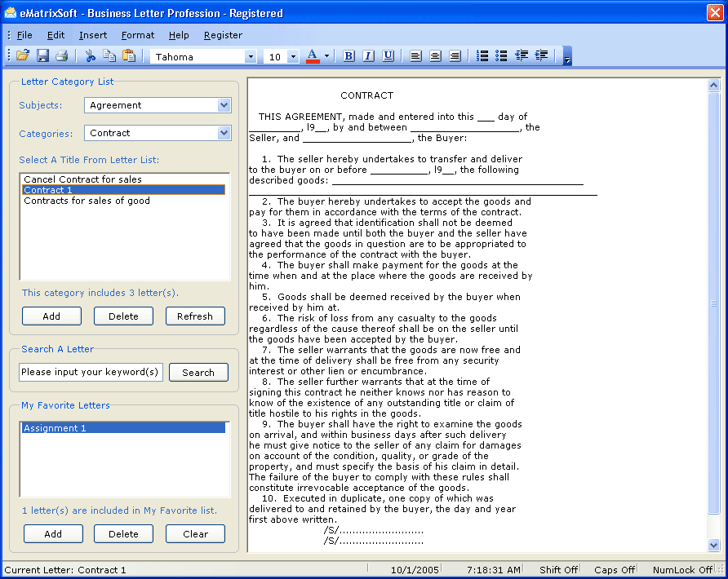Open the Categories dropdown showing Contract

click(222, 133)
